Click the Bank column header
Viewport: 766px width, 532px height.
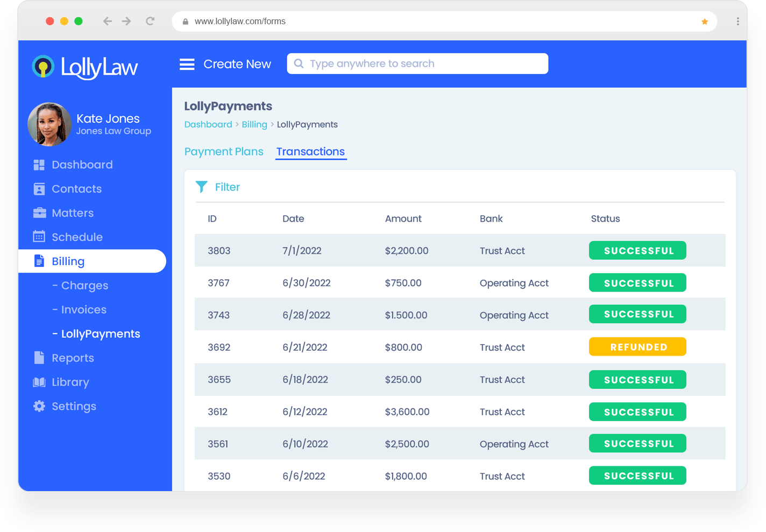491,218
